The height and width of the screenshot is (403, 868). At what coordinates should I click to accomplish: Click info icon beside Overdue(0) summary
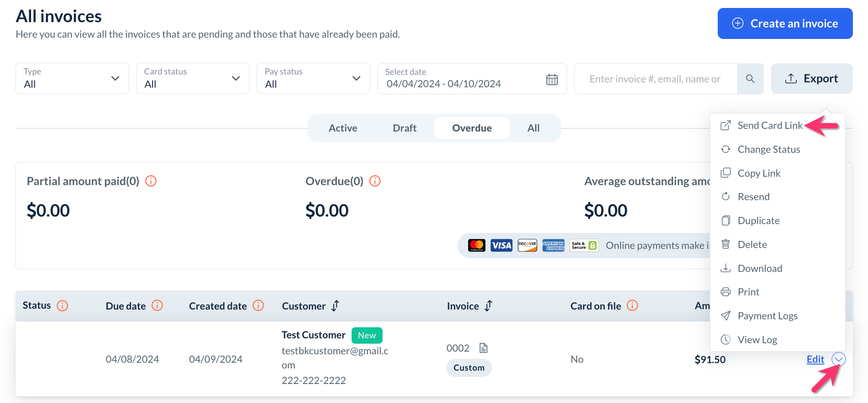click(375, 181)
